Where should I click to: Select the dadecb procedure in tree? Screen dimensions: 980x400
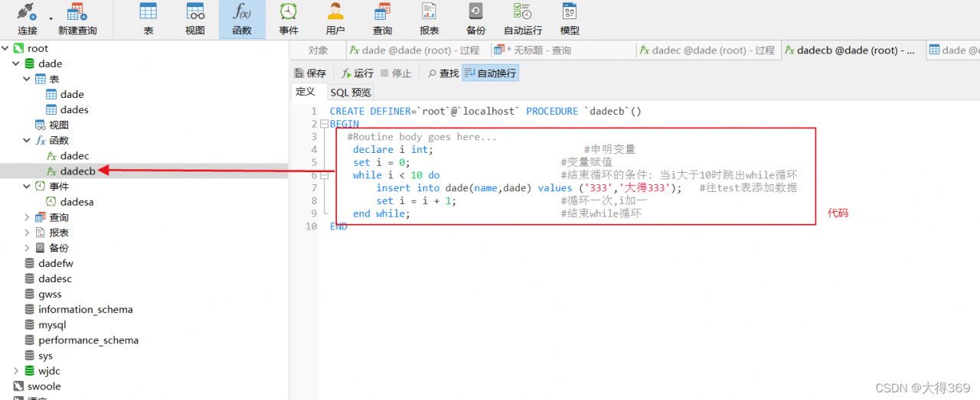77,171
